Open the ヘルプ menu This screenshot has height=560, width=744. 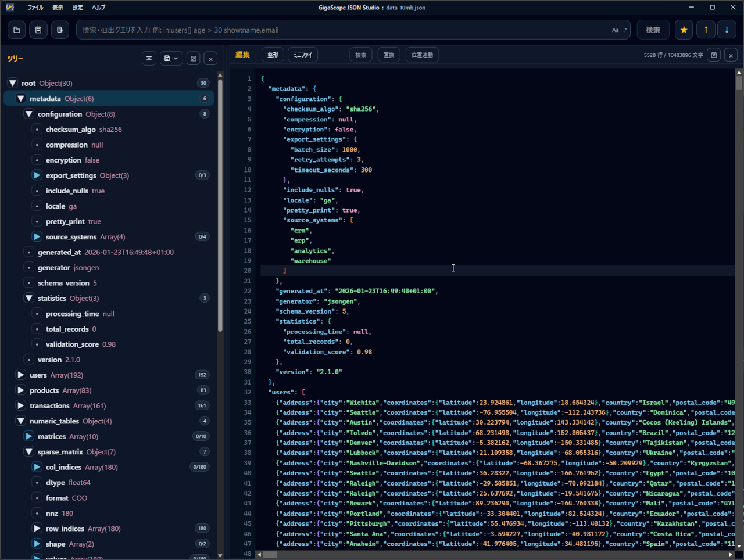click(x=99, y=8)
